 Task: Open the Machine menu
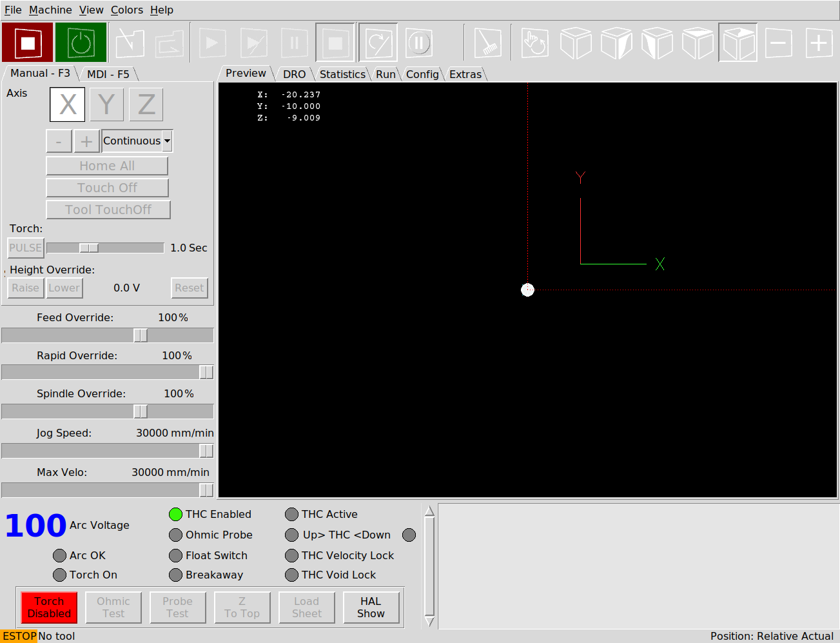(x=50, y=10)
